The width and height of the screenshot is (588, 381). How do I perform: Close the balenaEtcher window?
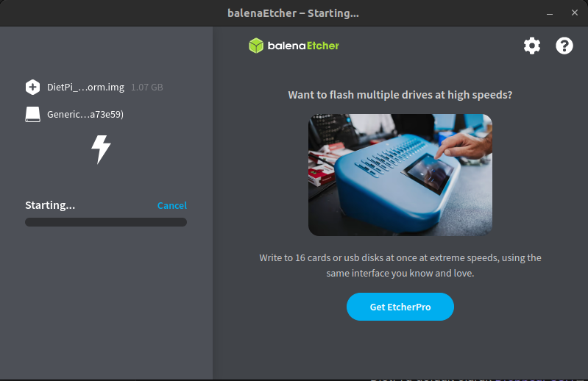(575, 13)
